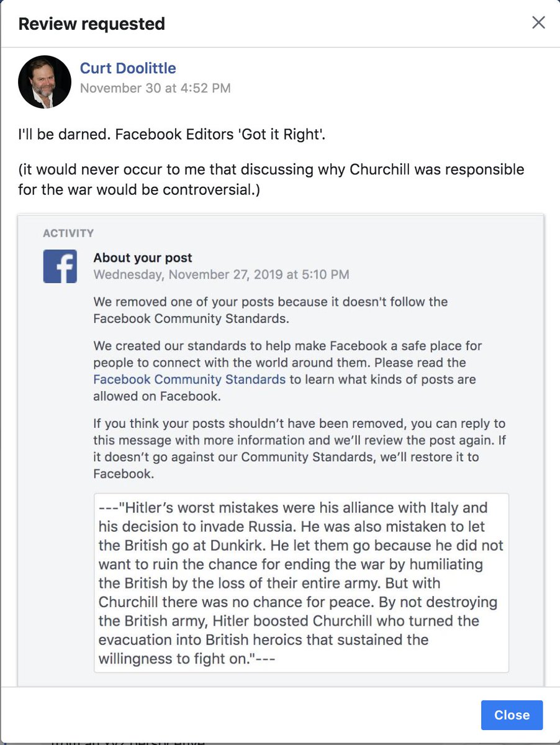The image size is (560, 745).
Task: Click the X to dismiss the dialog
Action: [x=538, y=22]
